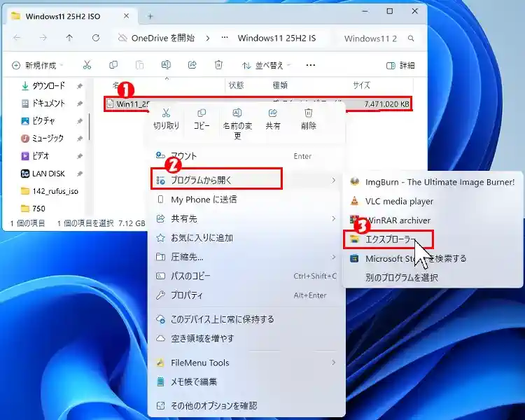Image resolution: width=525 pixels, height=420 pixels.
Task: Open the 並べ替え dropdown
Action: click(x=266, y=65)
